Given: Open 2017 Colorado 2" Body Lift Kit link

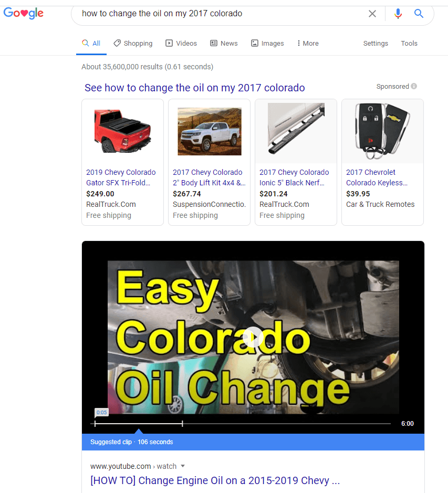Looking at the screenshot, I should 209,177.
